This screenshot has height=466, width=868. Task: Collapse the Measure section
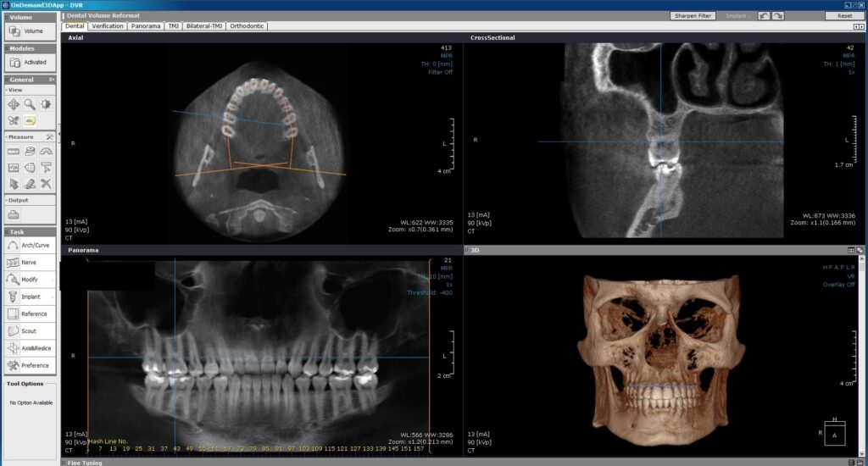point(7,136)
